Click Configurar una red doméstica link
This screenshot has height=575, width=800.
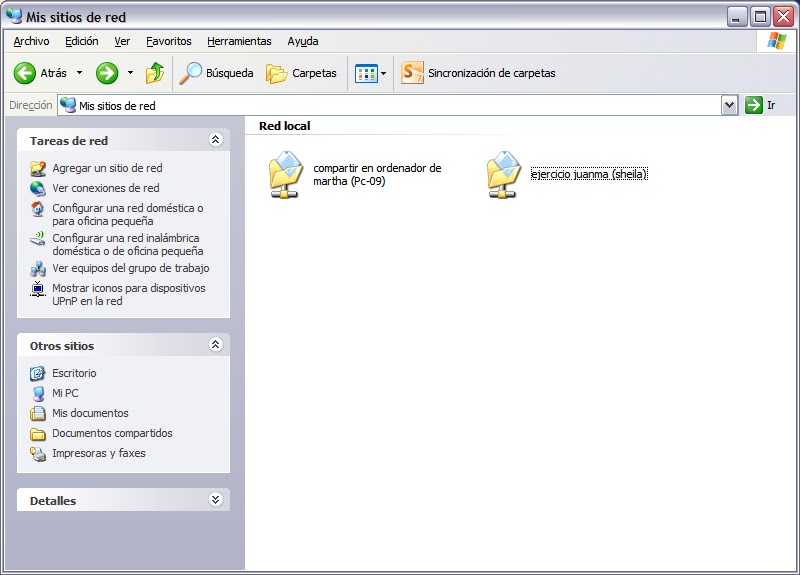tap(128, 214)
